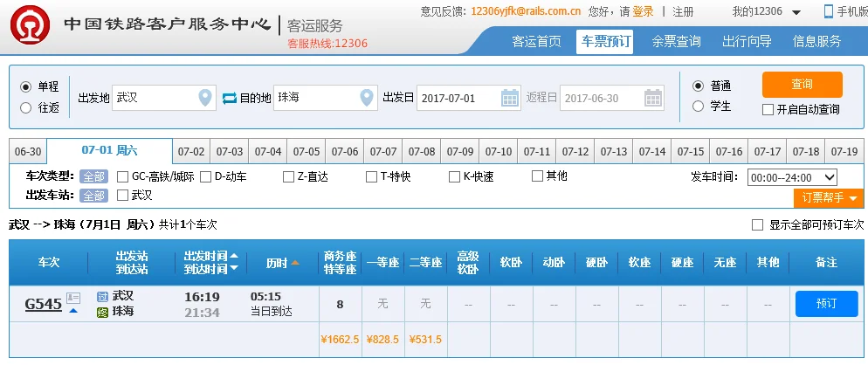Image resolution: width=868 pixels, height=365 pixels.
Task: Check D-动车 train type filter
Action: click(206, 176)
